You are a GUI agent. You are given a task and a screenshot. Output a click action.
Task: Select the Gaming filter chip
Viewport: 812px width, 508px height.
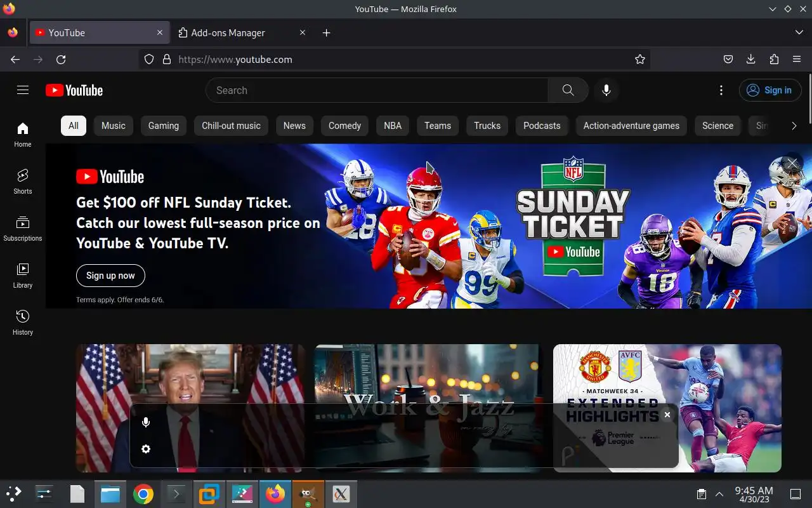(164, 126)
